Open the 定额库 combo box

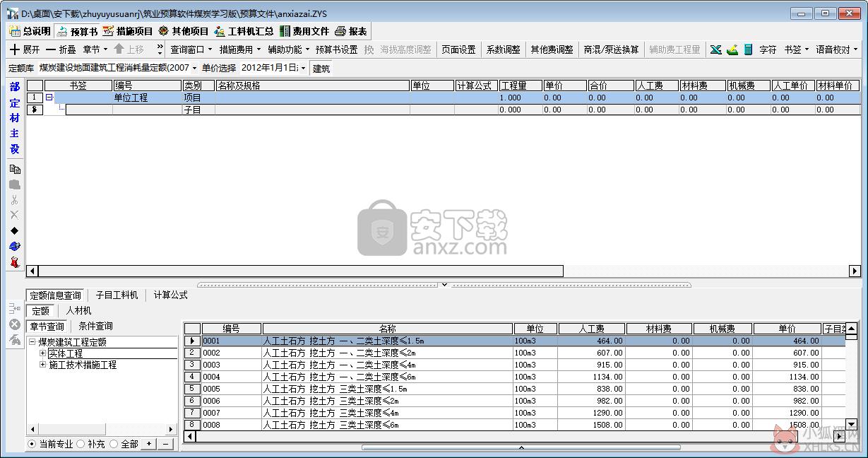coord(118,68)
